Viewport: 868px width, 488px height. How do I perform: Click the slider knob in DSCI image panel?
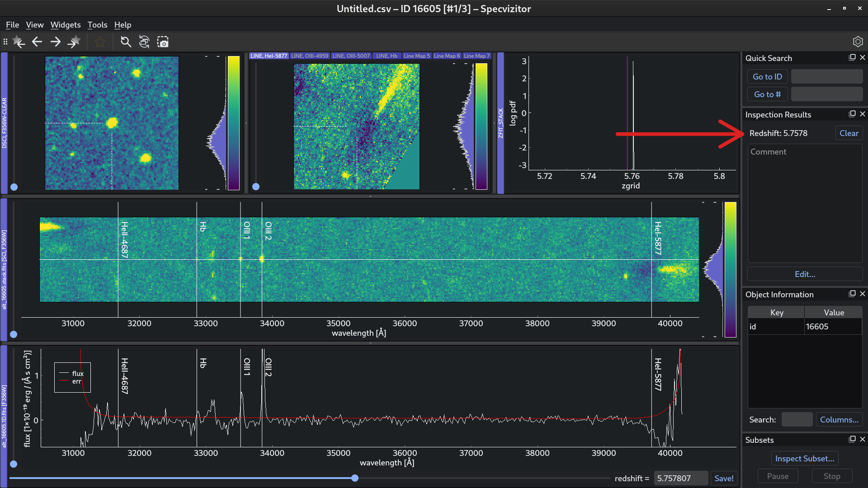[x=14, y=187]
